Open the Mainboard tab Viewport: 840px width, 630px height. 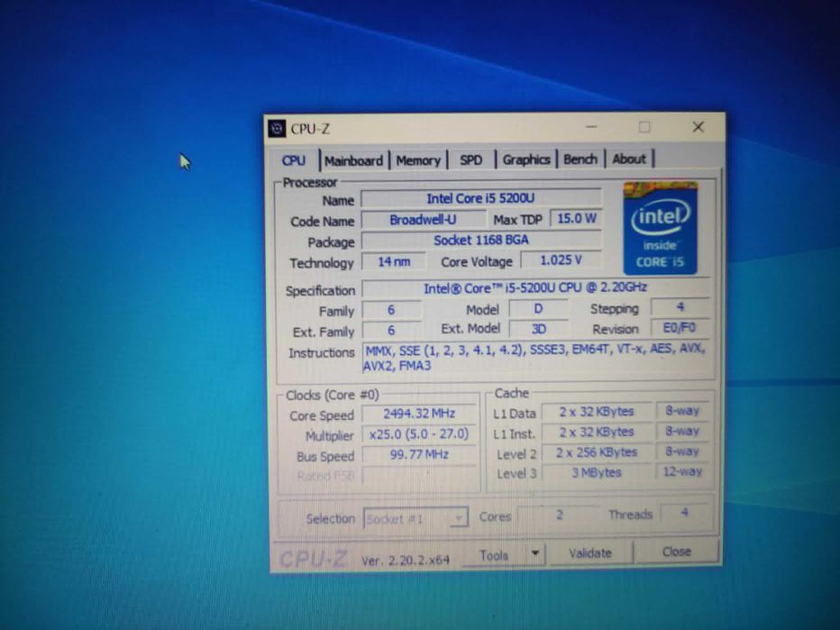(353, 160)
